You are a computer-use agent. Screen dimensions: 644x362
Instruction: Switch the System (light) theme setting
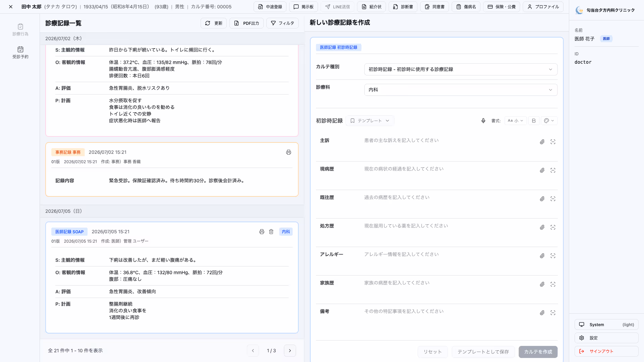[606, 324]
